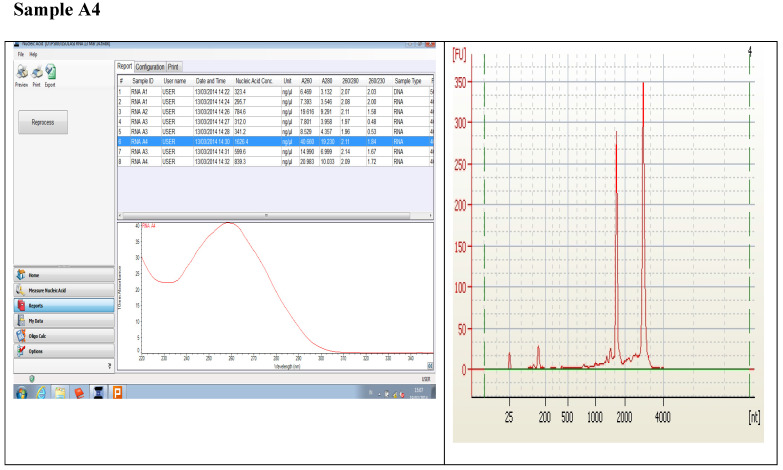Open the File menu
The width and height of the screenshot is (783, 470).
pyautogui.click(x=21, y=54)
